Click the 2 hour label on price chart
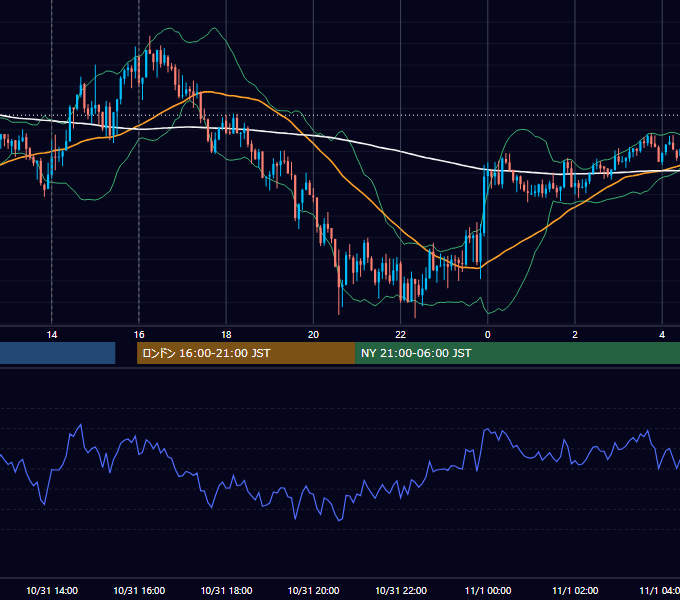Viewport: 680px width, 600px height. [575, 335]
